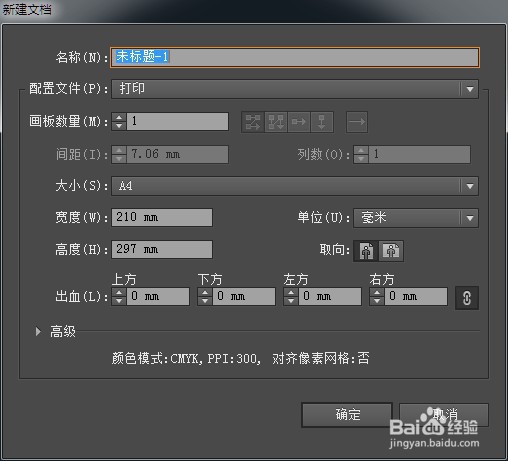Click the 右方 bleed value field

[x=416, y=297]
